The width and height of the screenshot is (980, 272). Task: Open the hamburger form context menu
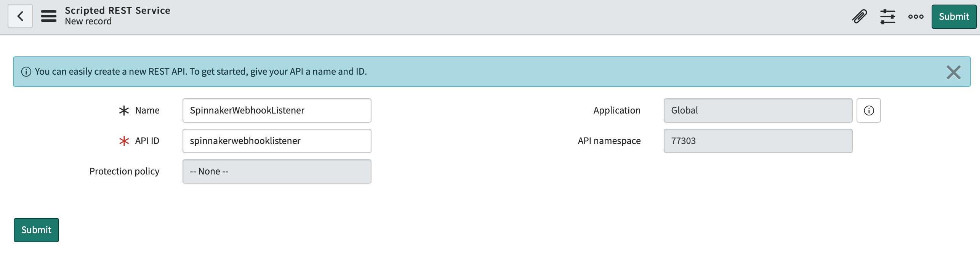coord(49,16)
